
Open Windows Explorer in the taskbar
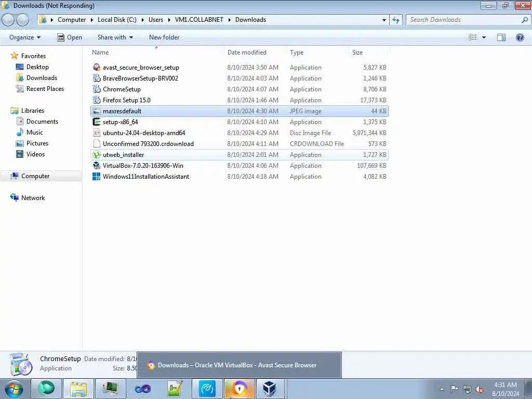click(x=78, y=389)
